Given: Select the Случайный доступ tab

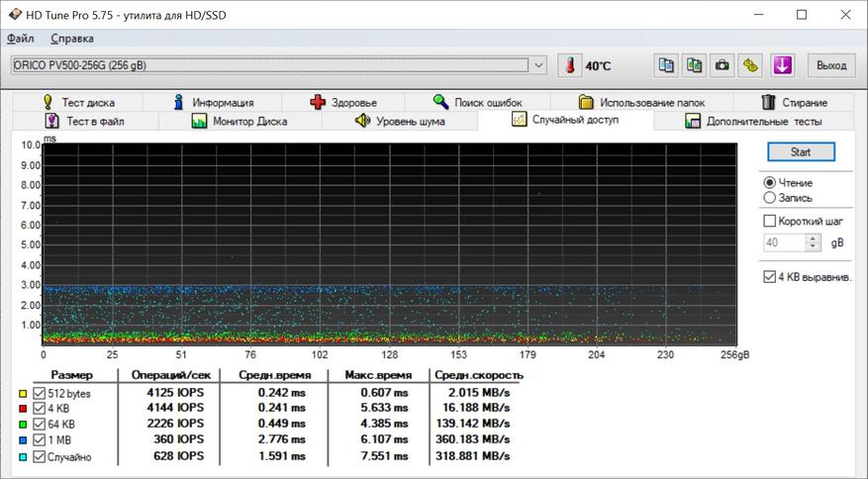Looking at the screenshot, I should tap(565, 120).
